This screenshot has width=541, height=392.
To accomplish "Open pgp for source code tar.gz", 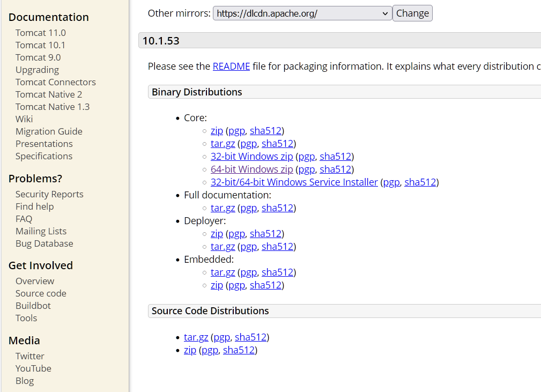I will [x=222, y=337].
